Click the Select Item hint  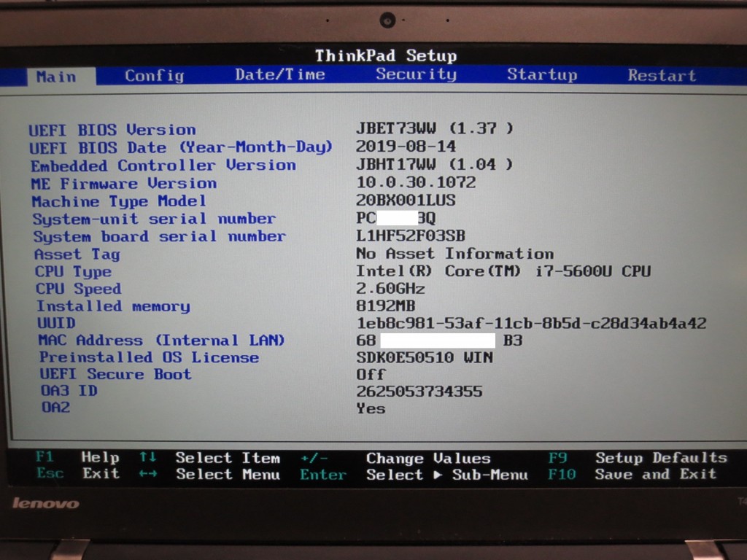click(228, 458)
